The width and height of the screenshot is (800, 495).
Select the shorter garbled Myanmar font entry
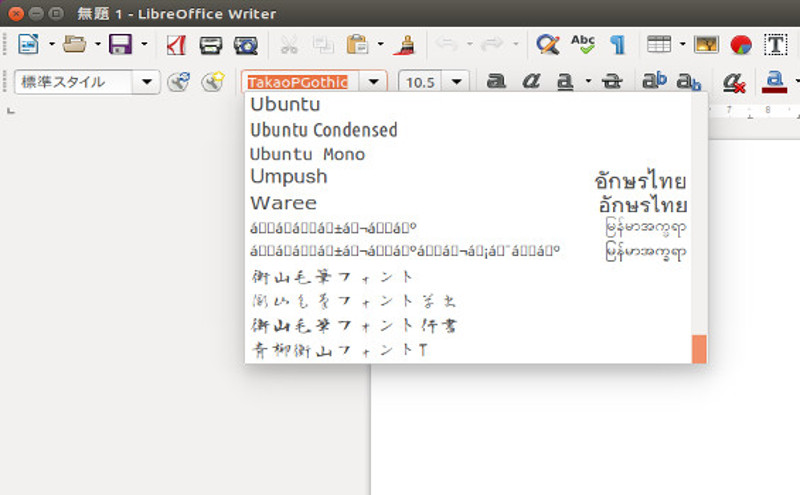[468, 227]
